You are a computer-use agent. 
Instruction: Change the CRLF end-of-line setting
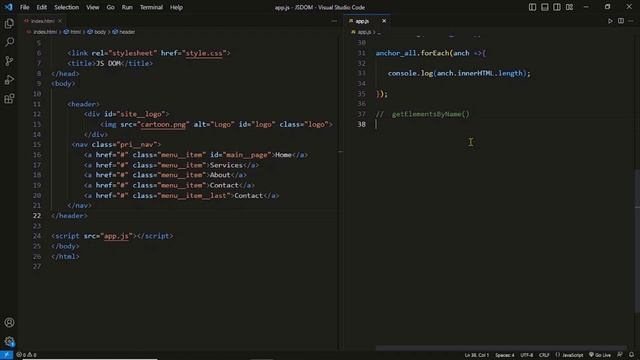tap(544, 355)
